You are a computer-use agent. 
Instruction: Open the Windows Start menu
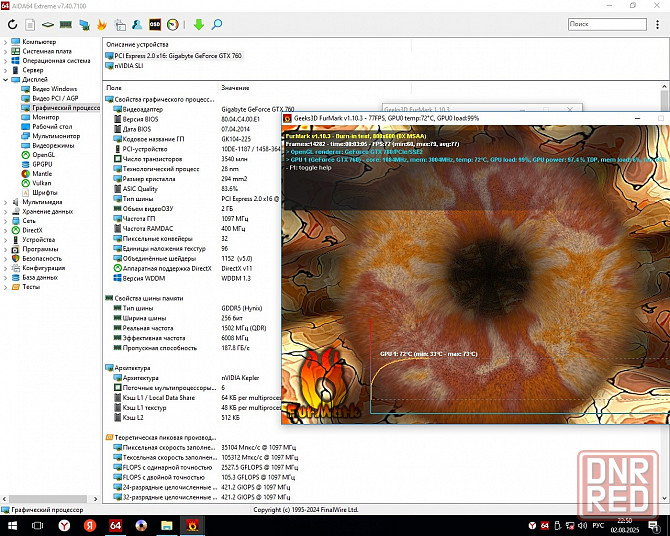tap(12, 525)
